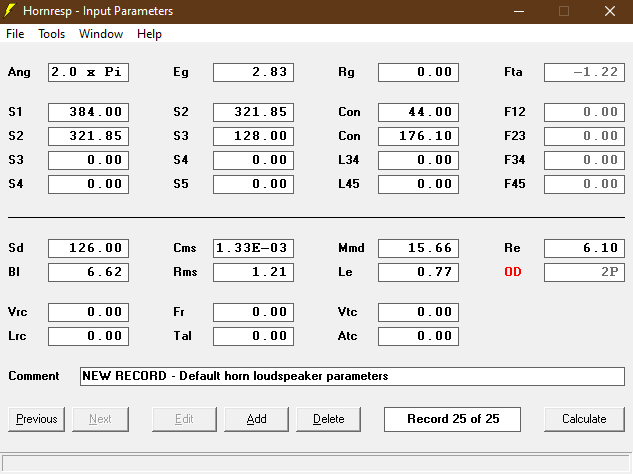
Task: Click the Fta field showing -1.22
Action: point(585,72)
